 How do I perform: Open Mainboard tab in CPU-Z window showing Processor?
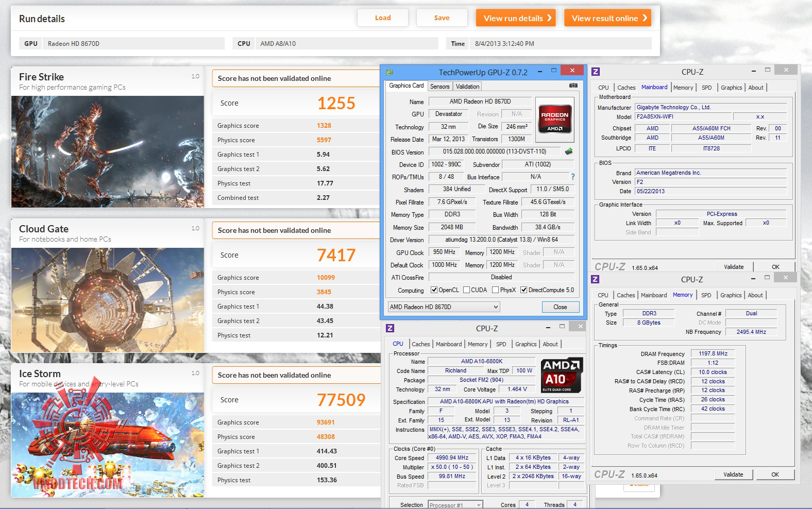coord(449,344)
